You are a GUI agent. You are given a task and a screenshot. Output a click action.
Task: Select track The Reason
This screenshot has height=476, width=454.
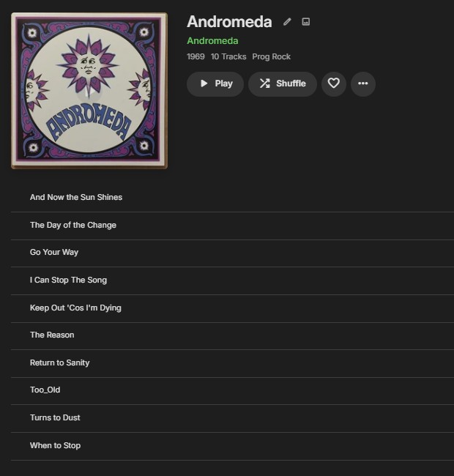[232, 335]
